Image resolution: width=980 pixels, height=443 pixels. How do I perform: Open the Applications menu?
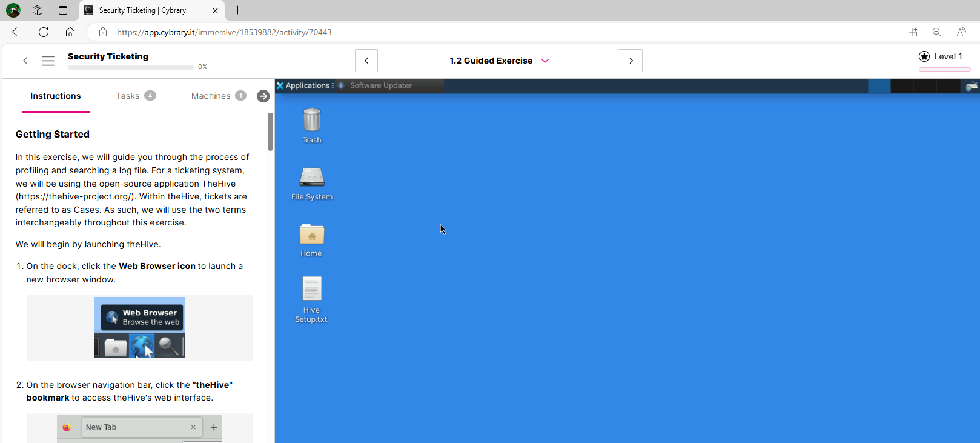(x=303, y=85)
